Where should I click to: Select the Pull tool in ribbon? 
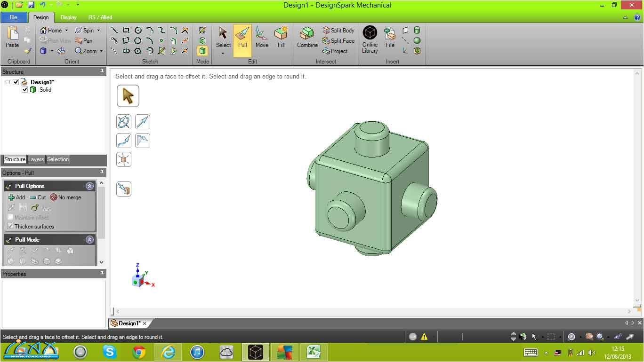tap(242, 38)
